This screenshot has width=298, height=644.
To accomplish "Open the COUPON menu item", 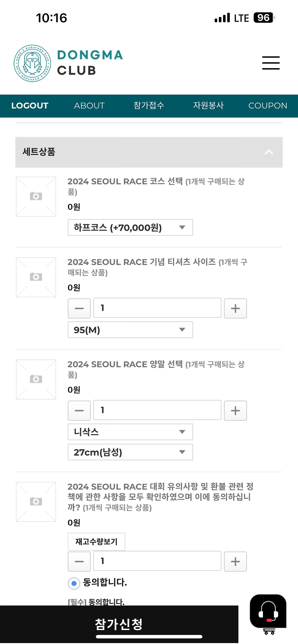I will [x=268, y=106].
